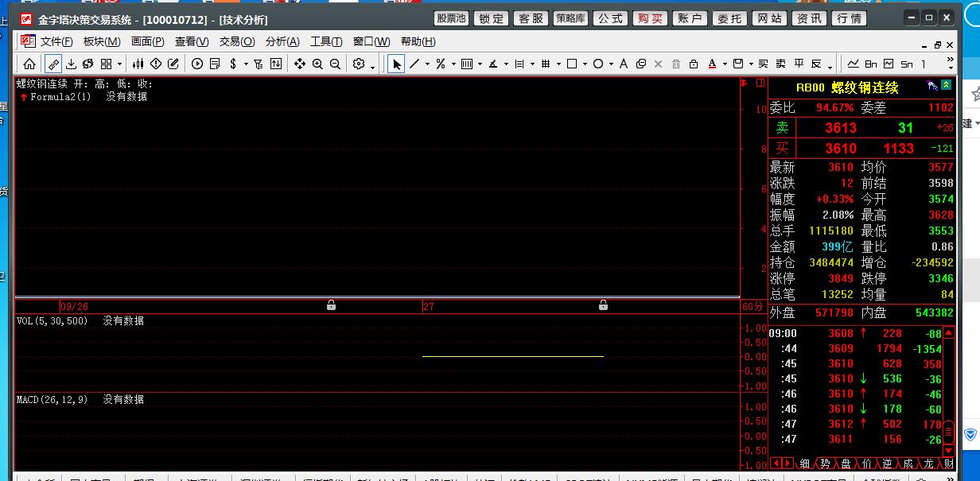Select the text annotation A tool
The height and width of the screenshot is (481, 980).
tap(624, 64)
